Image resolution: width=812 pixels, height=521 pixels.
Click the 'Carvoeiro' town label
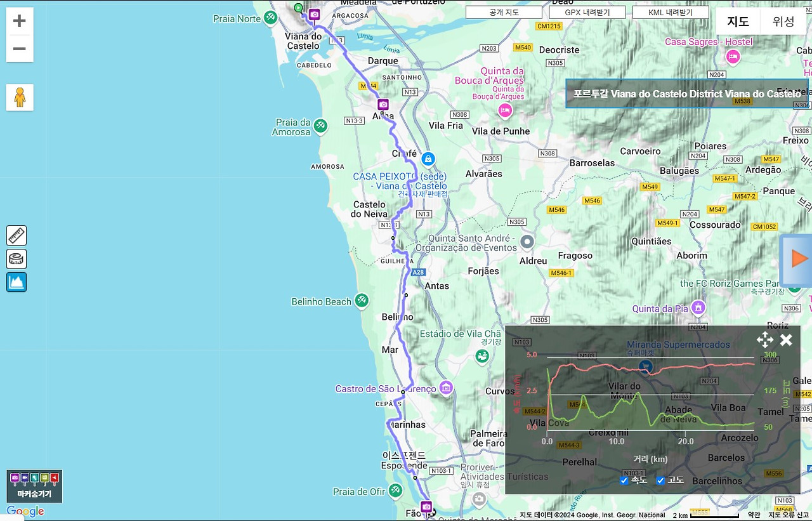tap(640, 151)
